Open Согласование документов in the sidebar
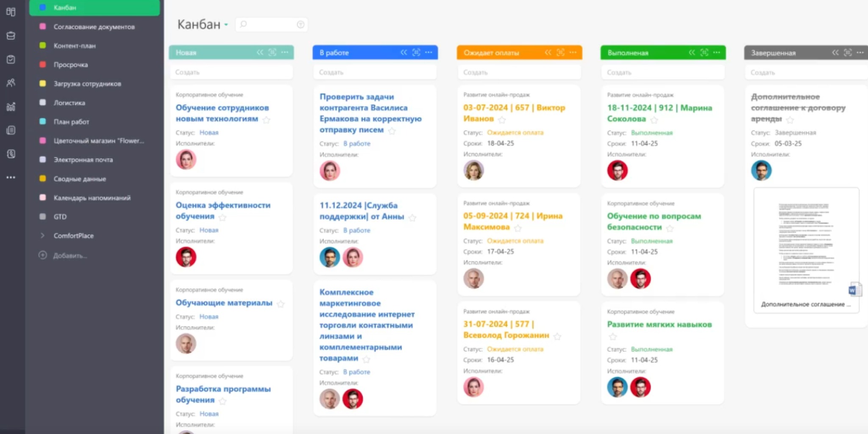This screenshot has width=868, height=434. (95, 27)
